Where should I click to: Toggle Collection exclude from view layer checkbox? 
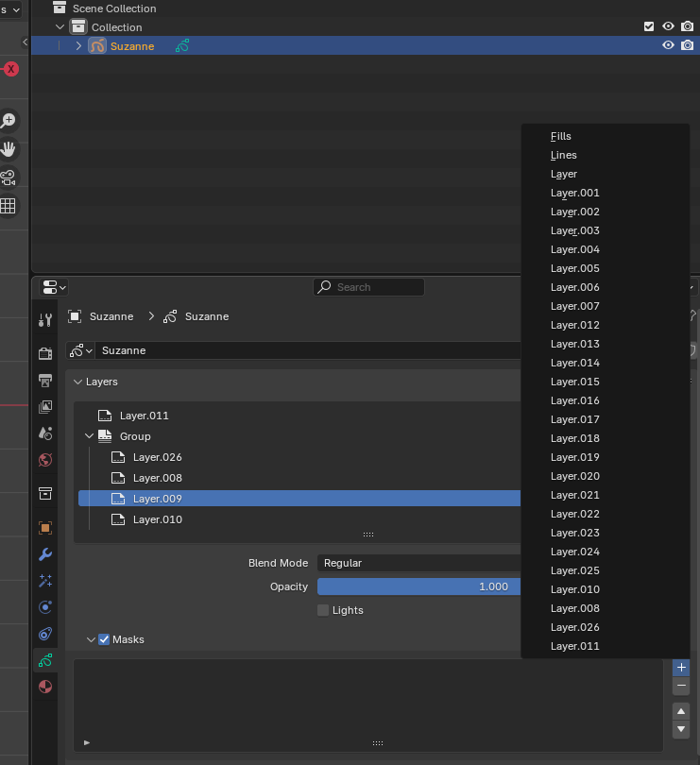pyautogui.click(x=649, y=26)
